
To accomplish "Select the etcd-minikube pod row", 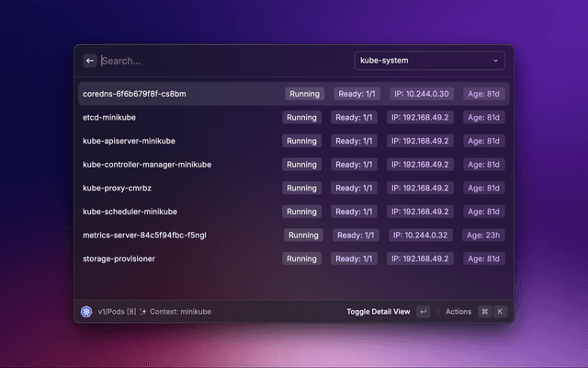I will coord(117,118).
